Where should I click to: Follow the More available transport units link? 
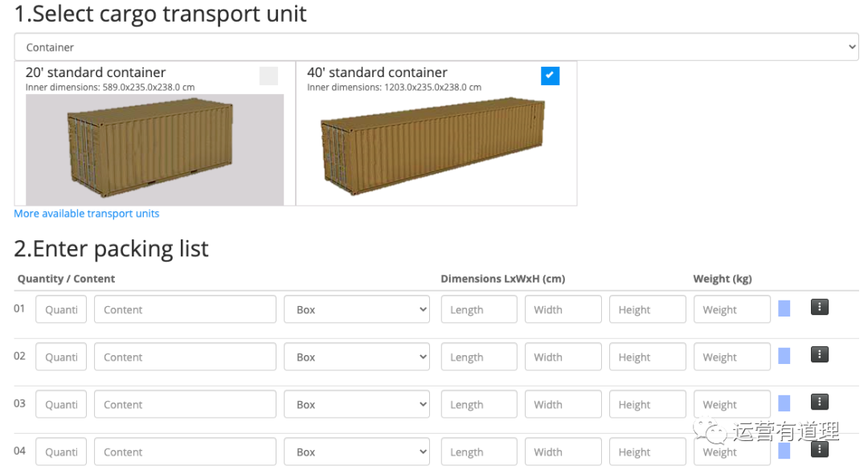point(86,214)
